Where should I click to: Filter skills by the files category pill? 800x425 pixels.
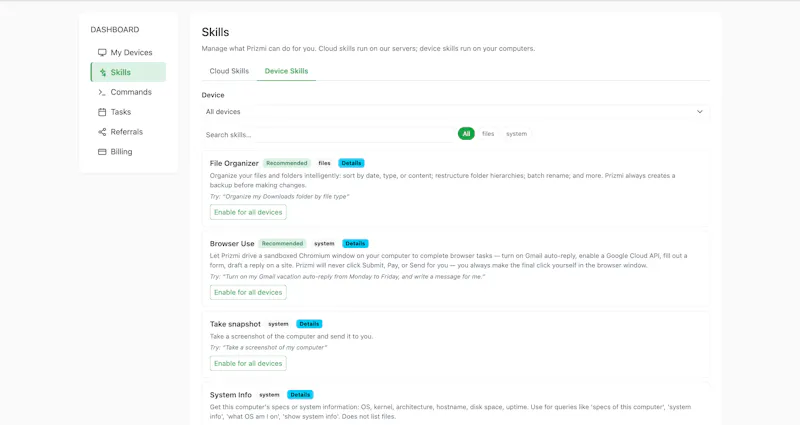tap(488, 134)
